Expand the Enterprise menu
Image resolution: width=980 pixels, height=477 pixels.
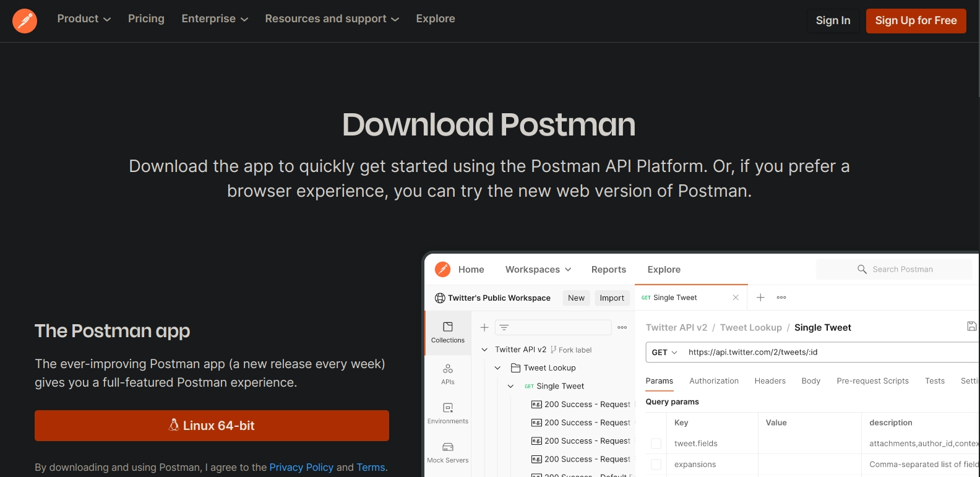(x=215, y=19)
